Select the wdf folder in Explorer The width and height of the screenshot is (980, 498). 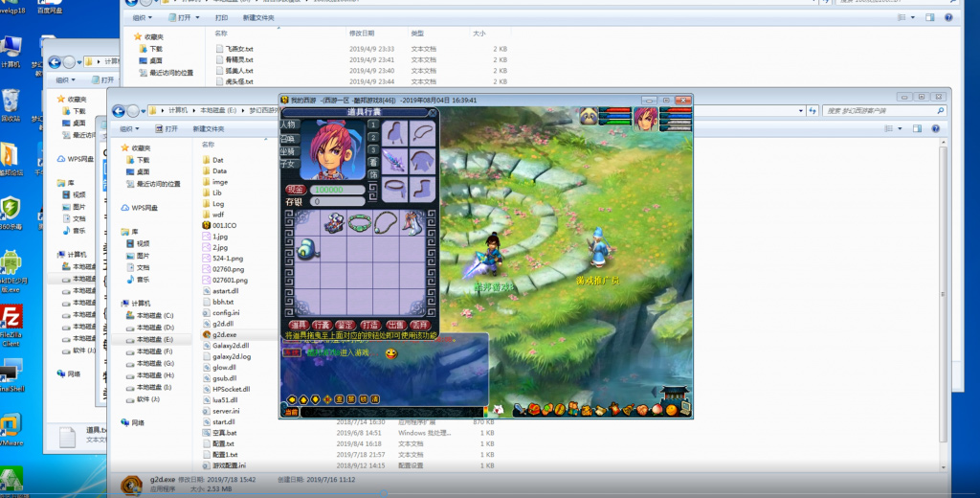(218, 215)
